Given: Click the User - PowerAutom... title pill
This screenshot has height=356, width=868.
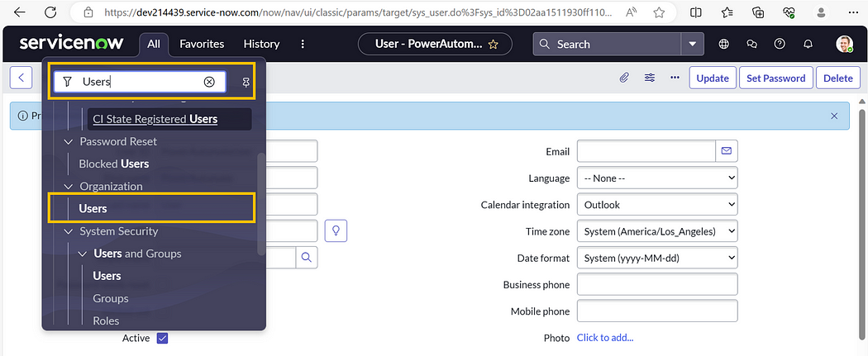Looking at the screenshot, I should [x=435, y=45].
